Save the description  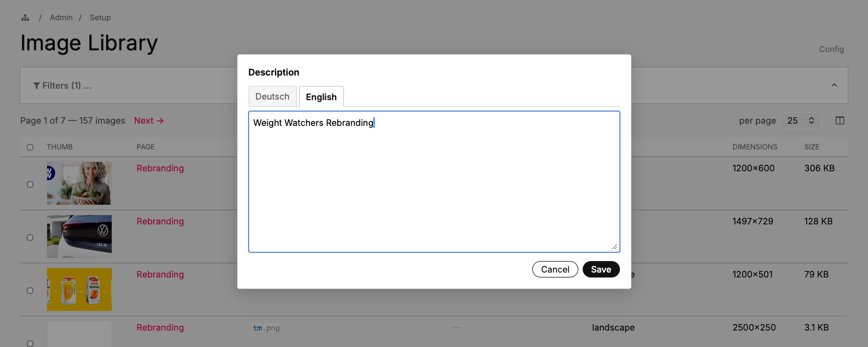point(601,269)
